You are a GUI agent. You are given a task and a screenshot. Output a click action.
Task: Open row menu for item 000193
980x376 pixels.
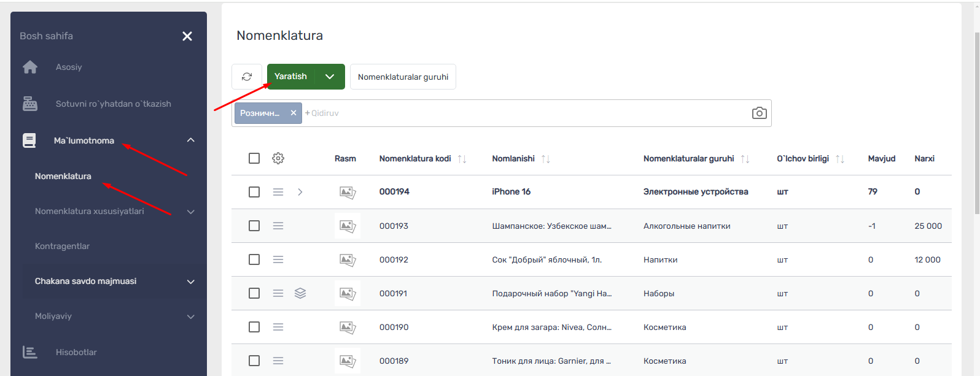pyautogui.click(x=278, y=226)
